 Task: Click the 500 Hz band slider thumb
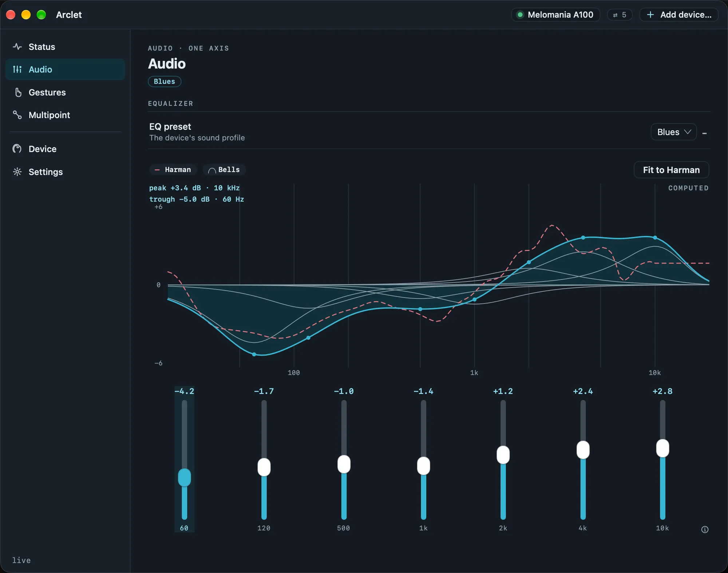pyautogui.click(x=344, y=464)
